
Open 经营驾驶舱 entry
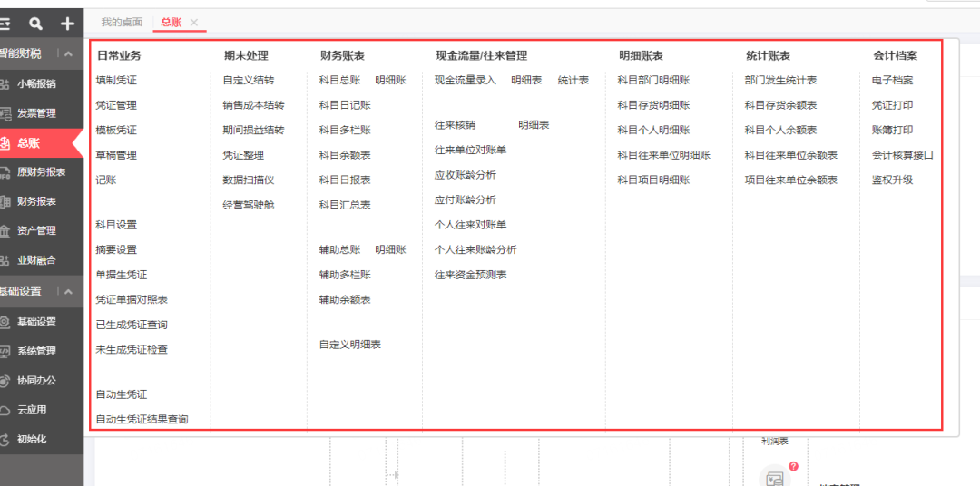tap(248, 205)
